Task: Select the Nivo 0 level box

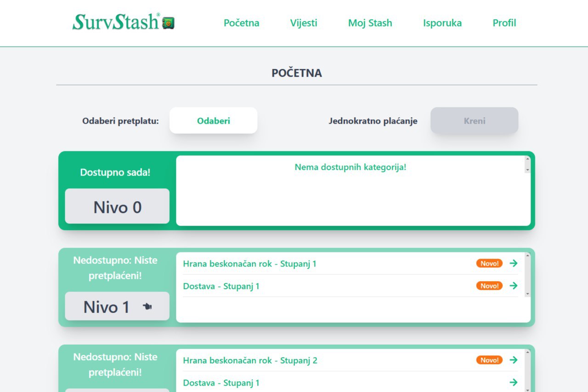Action: (117, 206)
